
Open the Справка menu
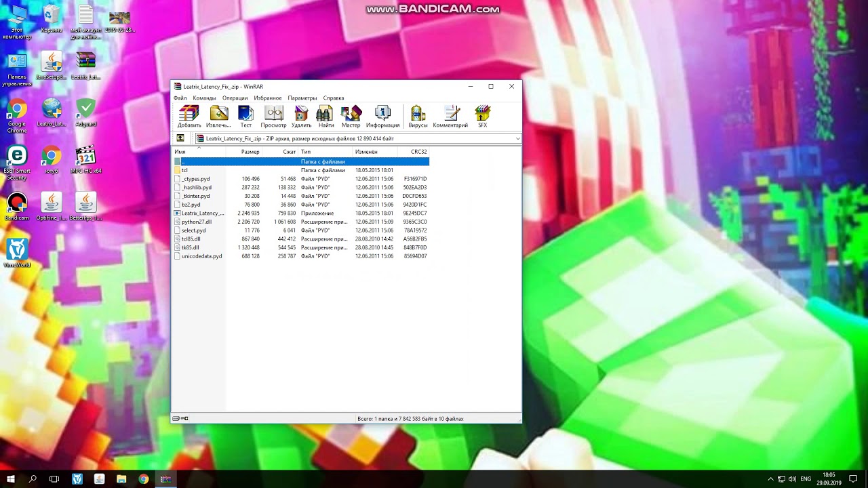coord(333,98)
